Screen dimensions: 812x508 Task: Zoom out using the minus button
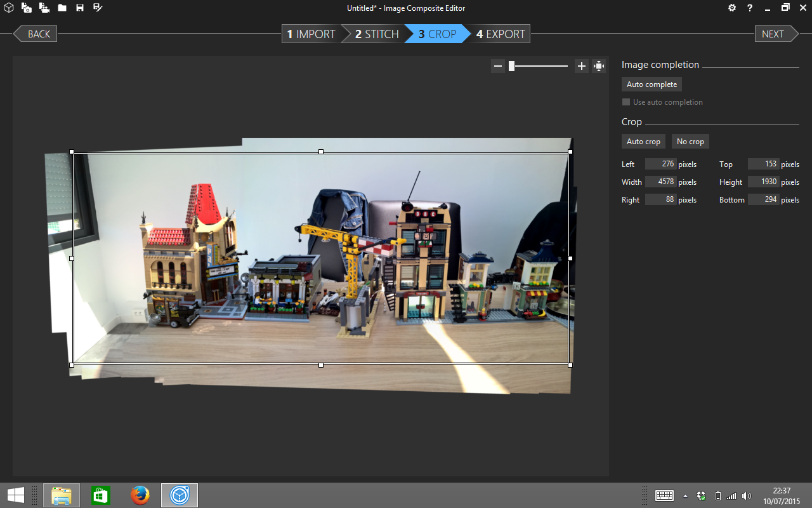498,66
